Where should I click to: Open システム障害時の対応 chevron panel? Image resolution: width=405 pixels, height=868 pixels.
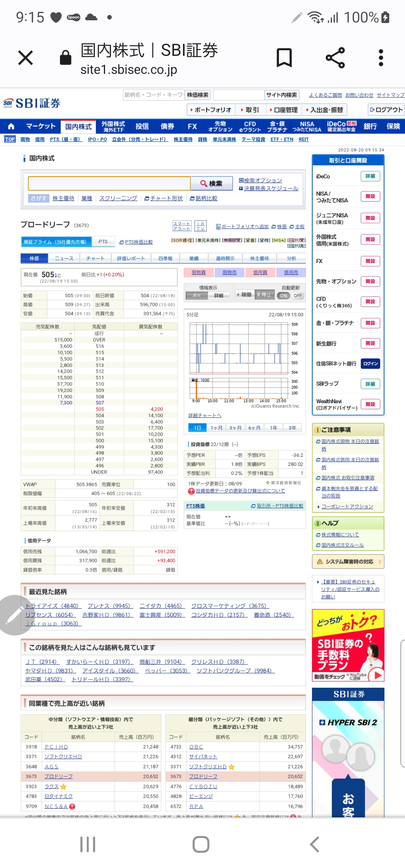click(x=348, y=561)
